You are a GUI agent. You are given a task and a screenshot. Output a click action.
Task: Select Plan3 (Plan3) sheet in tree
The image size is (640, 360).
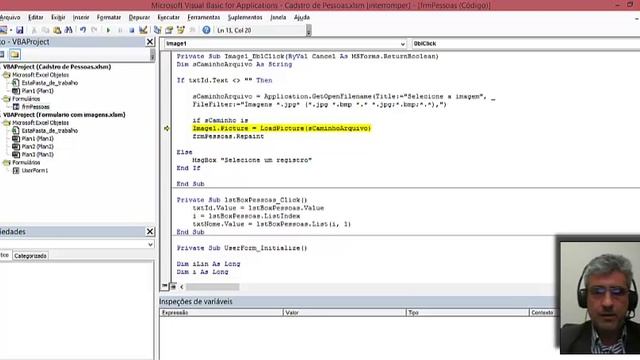click(x=38, y=154)
